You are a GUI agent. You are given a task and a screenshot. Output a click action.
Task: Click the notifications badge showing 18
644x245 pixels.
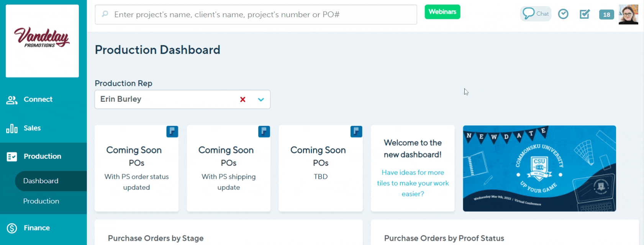pyautogui.click(x=606, y=15)
